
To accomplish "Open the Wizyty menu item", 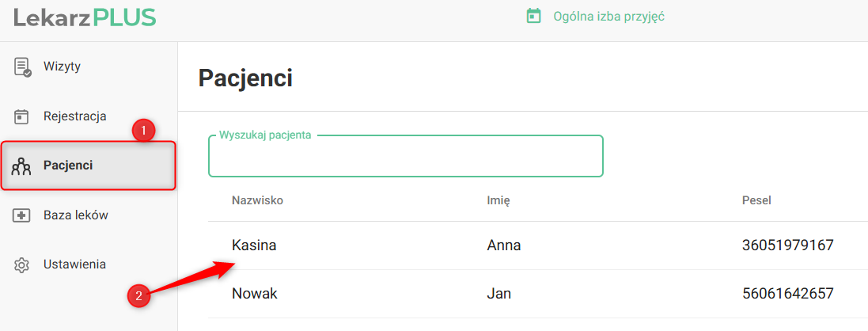I will tap(62, 67).
